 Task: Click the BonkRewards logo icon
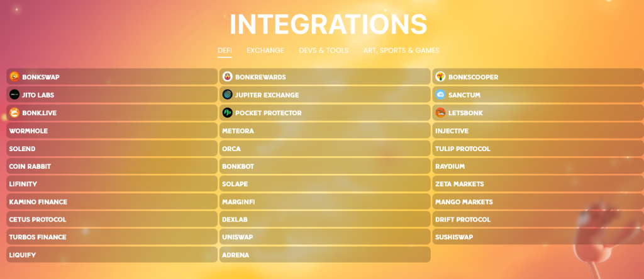pyautogui.click(x=228, y=77)
